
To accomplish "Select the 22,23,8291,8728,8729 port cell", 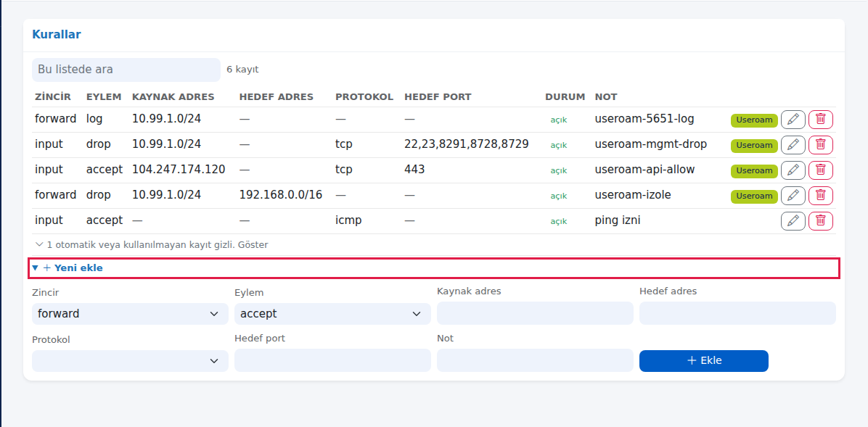I will (467, 144).
